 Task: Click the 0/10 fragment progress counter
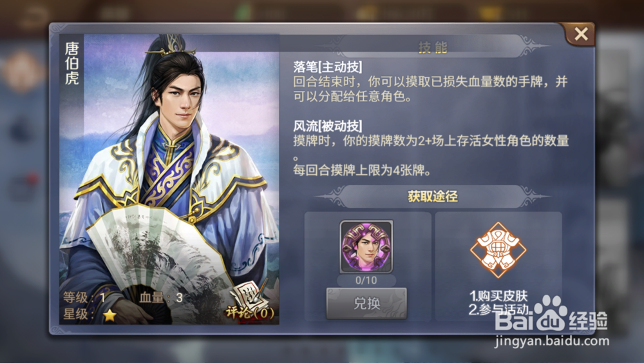tap(366, 280)
